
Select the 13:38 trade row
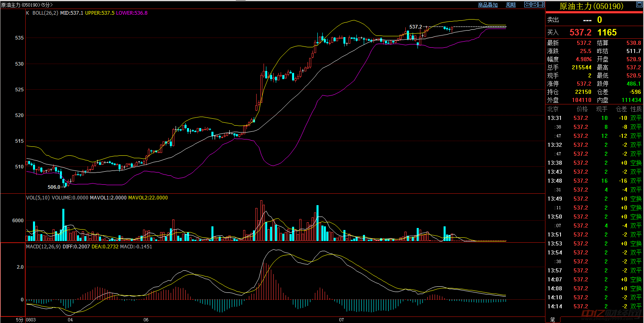(594, 163)
